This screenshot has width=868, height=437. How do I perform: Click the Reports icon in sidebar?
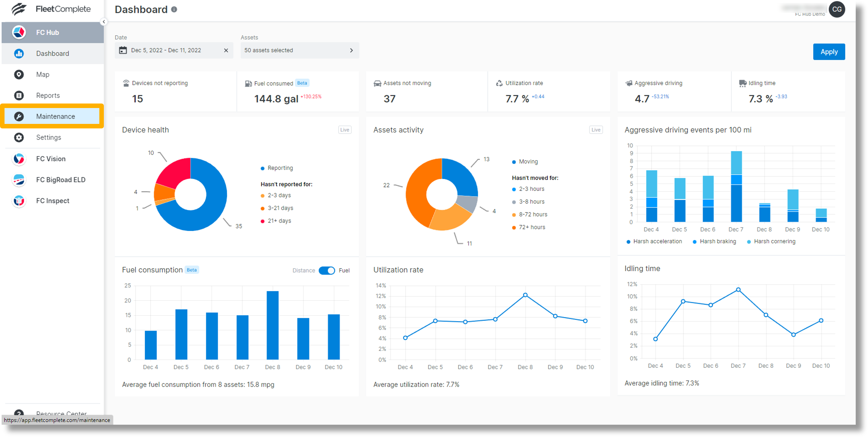tap(19, 95)
